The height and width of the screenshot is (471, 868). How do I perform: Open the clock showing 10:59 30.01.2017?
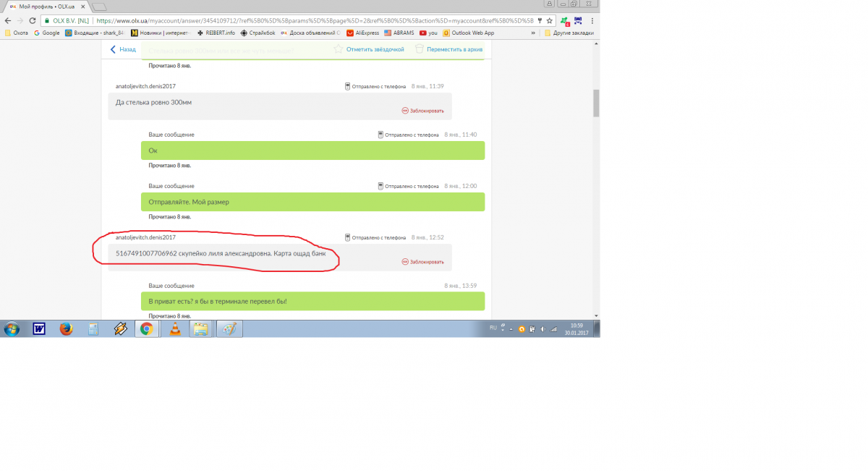576,329
